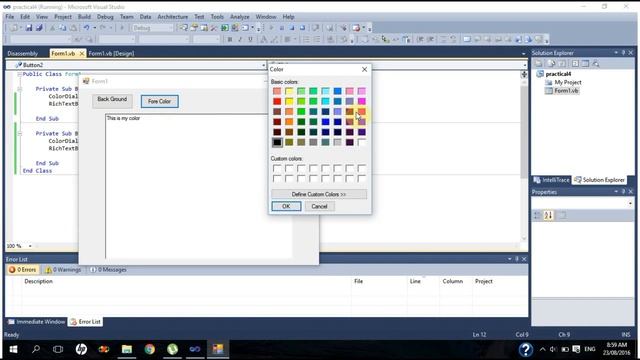640x360 pixels.
Task: Open File Explorer from the taskbar
Action: pyautogui.click(x=127, y=349)
